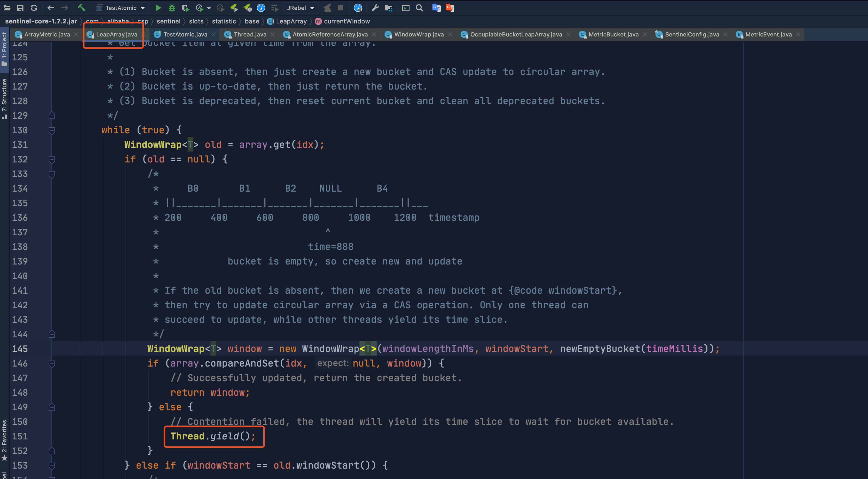Image resolution: width=868 pixels, height=479 pixels.
Task: Click the 'Thread.yield();' code text
Action: tap(213, 437)
